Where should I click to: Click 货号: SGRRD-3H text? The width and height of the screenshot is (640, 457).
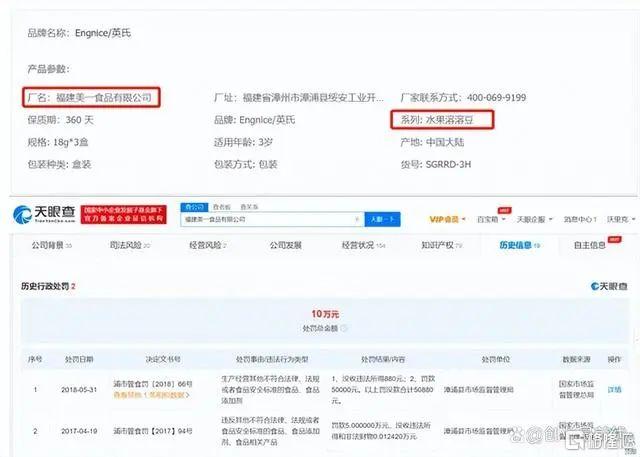(x=436, y=164)
